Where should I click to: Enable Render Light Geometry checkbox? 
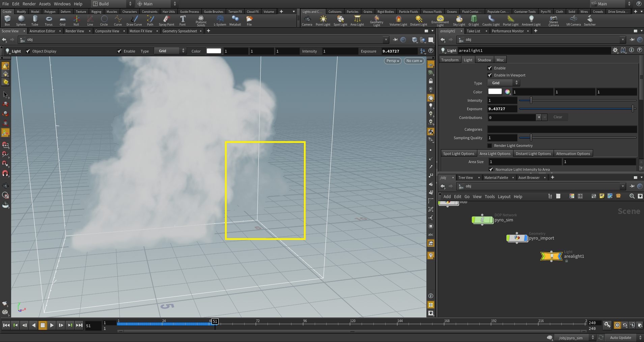coord(490,146)
